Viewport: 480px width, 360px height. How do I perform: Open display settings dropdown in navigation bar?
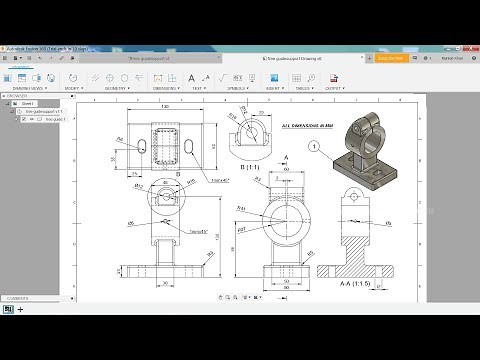point(247,297)
